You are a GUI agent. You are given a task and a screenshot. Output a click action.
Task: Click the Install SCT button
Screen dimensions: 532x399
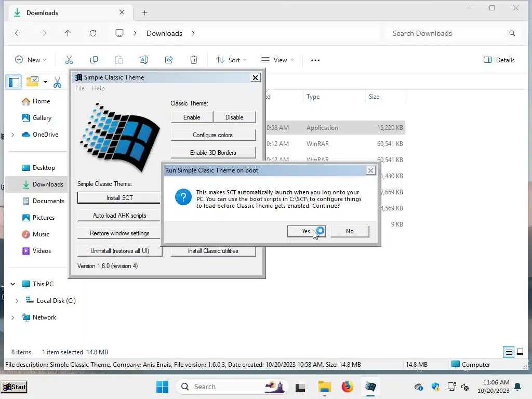click(x=119, y=198)
